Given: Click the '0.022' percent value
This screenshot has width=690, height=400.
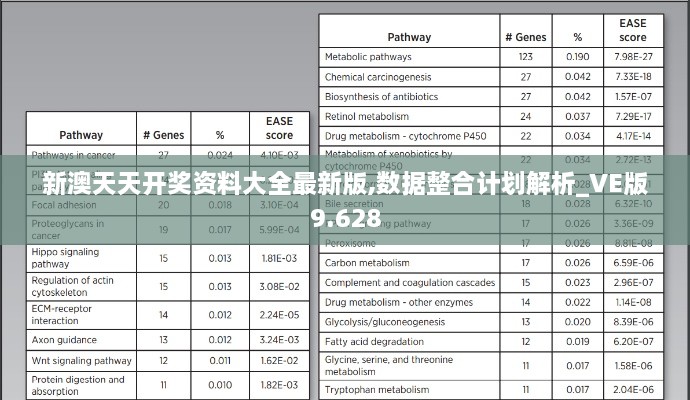Looking at the screenshot, I should (x=577, y=303).
